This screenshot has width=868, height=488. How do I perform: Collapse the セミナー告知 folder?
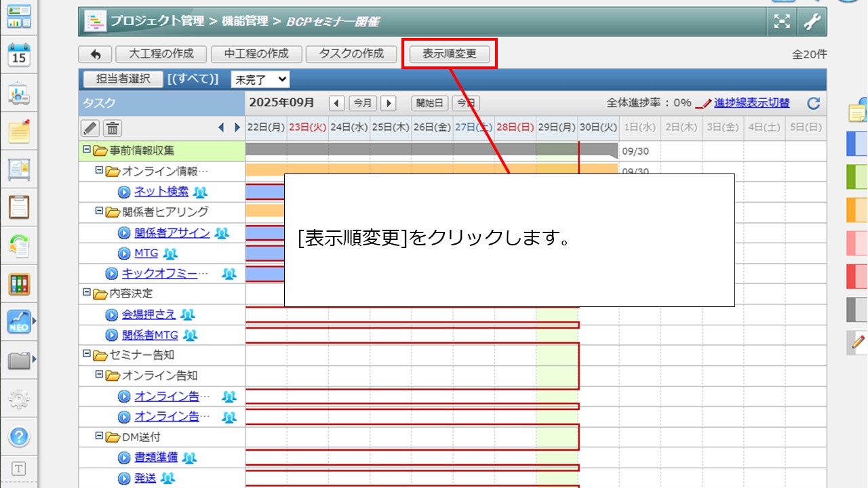pyautogui.click(x=86, y=354)
